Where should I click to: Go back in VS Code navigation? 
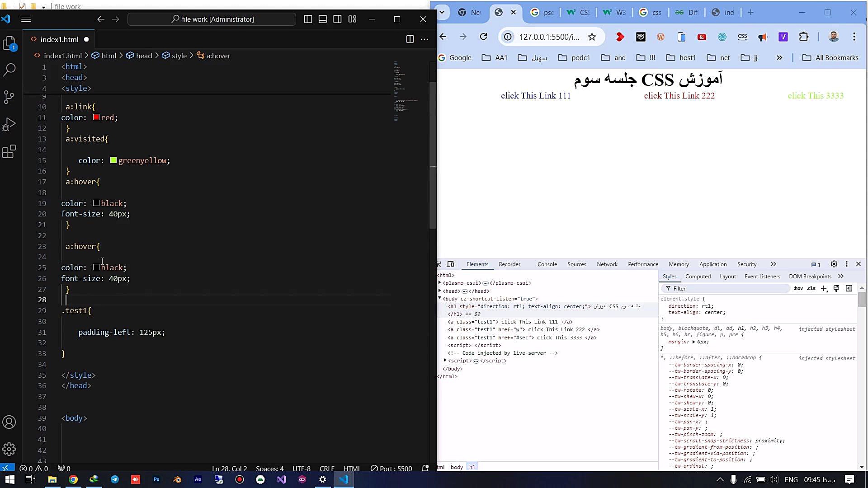(100, 19)
